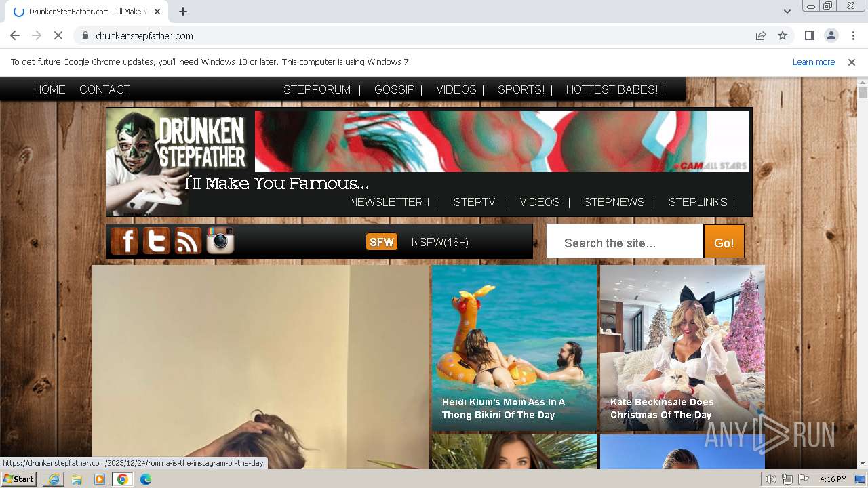Open the site's Instagram icon

[x=220, y=241]
